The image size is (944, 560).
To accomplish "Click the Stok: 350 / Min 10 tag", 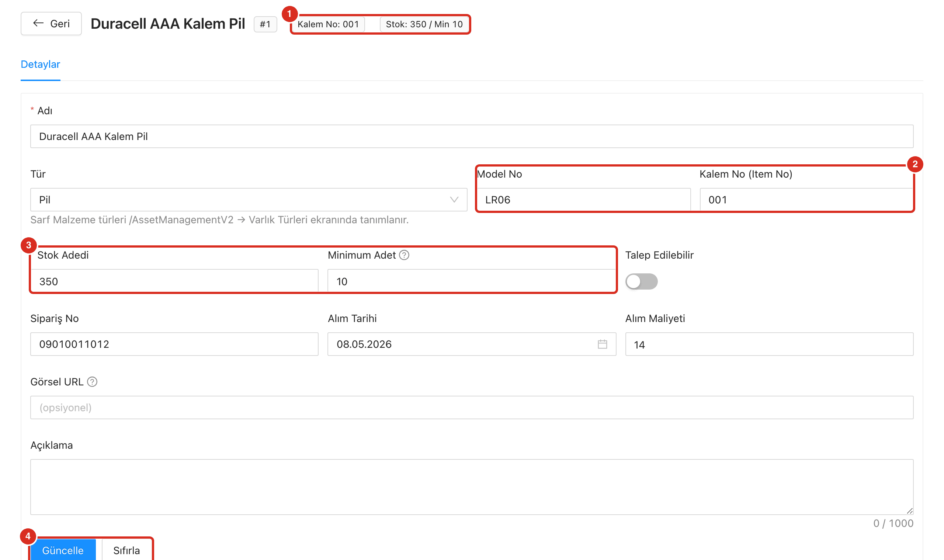I will click(424, 24).
